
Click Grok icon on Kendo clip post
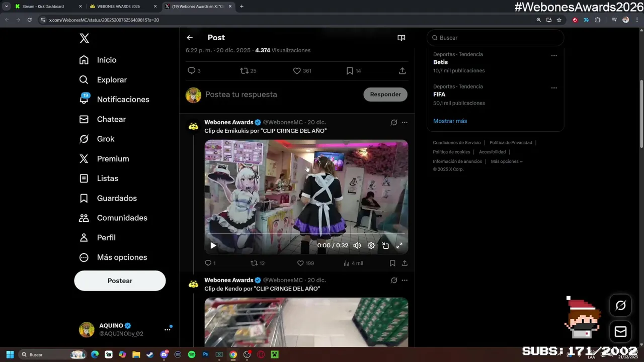(394, 280)
